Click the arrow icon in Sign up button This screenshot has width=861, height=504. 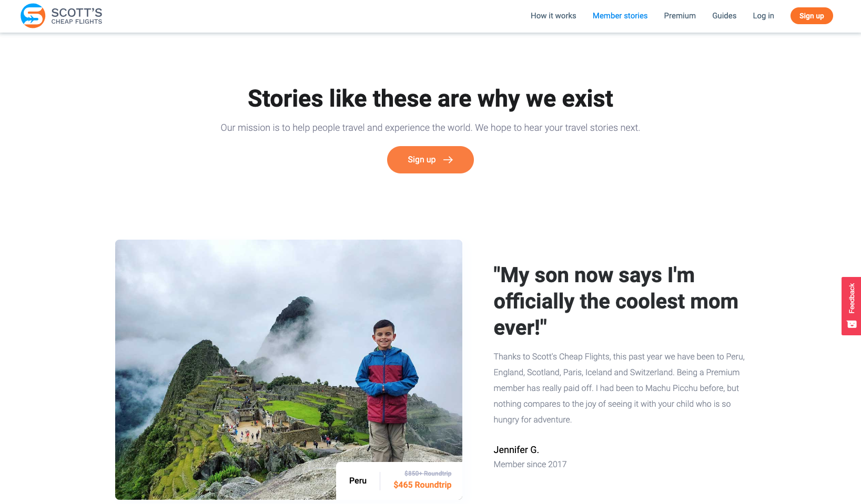coord(448,160)
